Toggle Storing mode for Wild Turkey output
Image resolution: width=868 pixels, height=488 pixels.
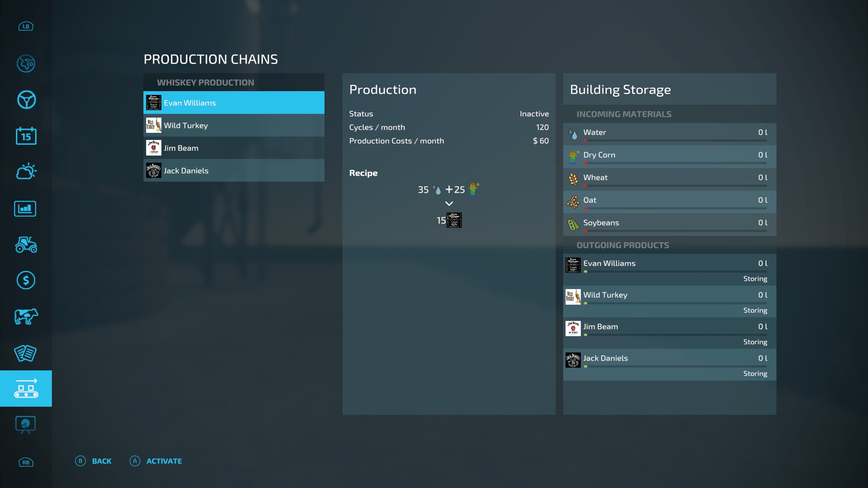pos(755,310)
